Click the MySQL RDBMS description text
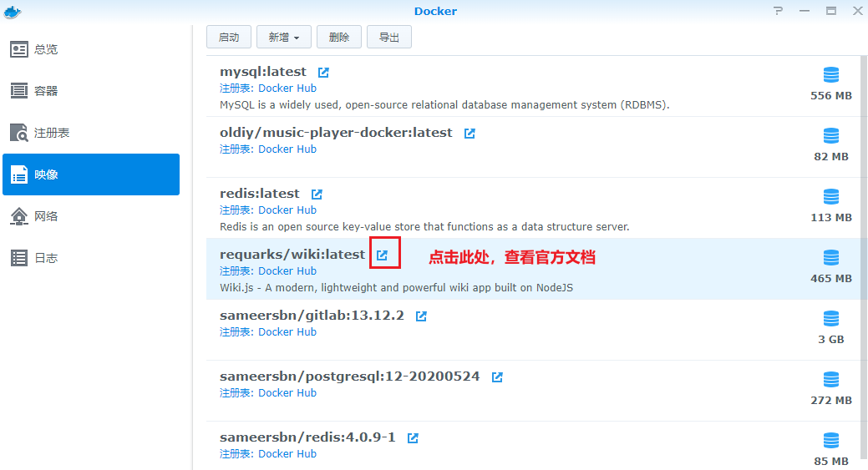Image resolution: width=868 pixels, height=470 pixels. tap(444, 104)
